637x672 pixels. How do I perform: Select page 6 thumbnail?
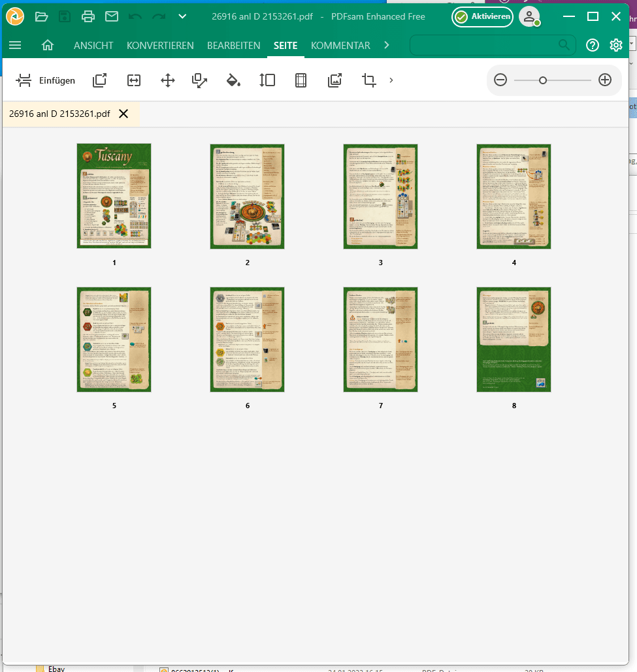[x=248, y=340]
